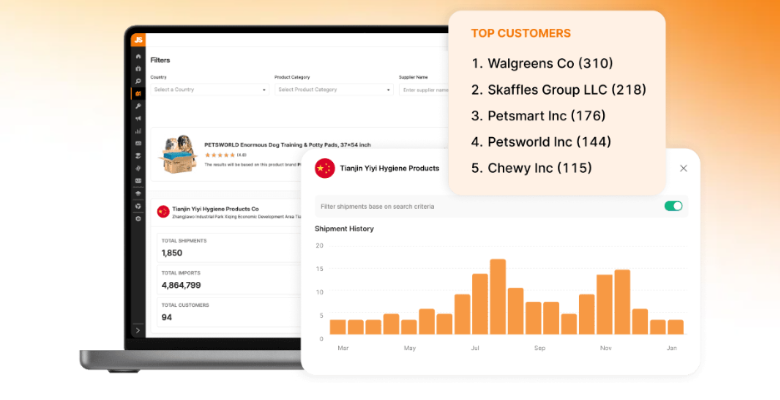Screen dimensions: 780x400
Task: Open the Home icon in sidebar
Action: pyautogui.click(x=138, y=56)
